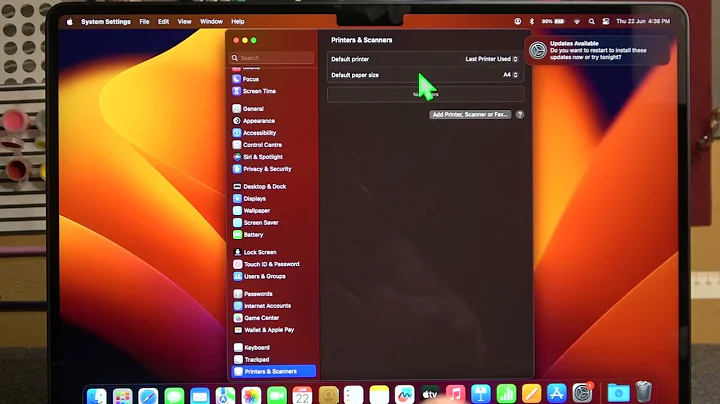This screenshot has width=720, height=404.
Task: Open Photos app in the dock
Action: pyautogui.click(x=251, y=395)
